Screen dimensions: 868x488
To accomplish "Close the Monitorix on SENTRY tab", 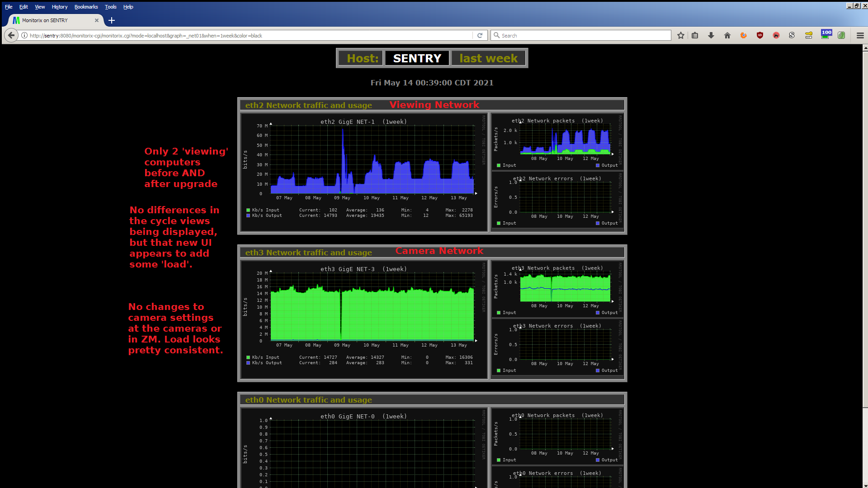I will (97, 20).
